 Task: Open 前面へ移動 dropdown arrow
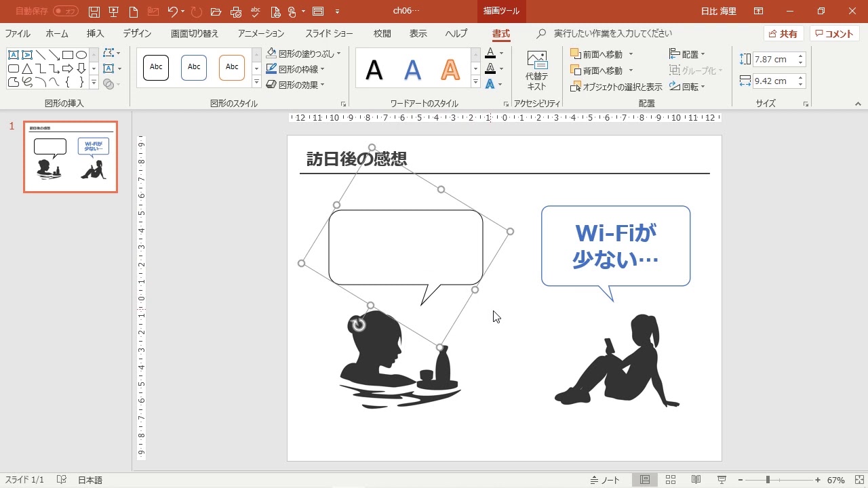click(631, 54)
